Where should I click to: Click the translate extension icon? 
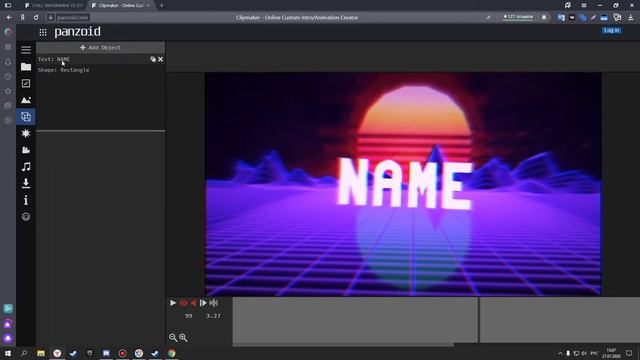click(x=561, y=18)
